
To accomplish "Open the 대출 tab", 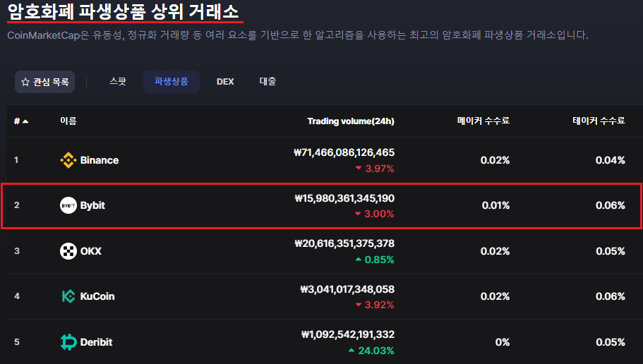I will tap(268, 82).
